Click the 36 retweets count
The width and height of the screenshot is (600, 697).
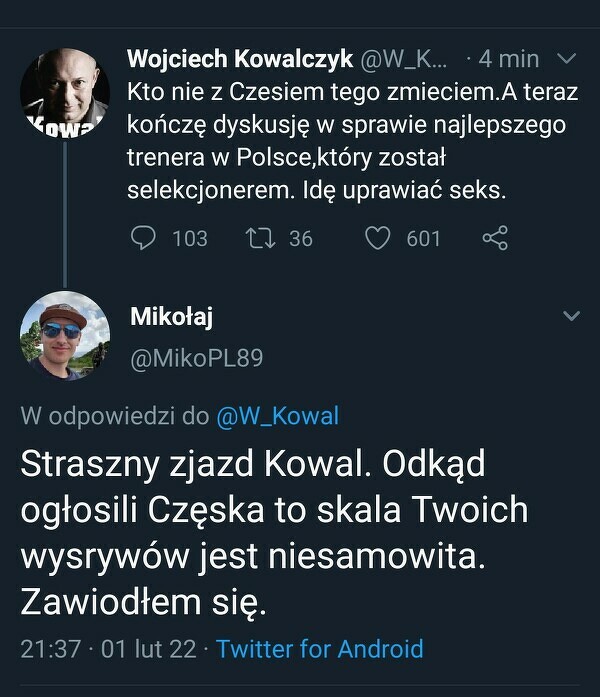tap(300, 238)
